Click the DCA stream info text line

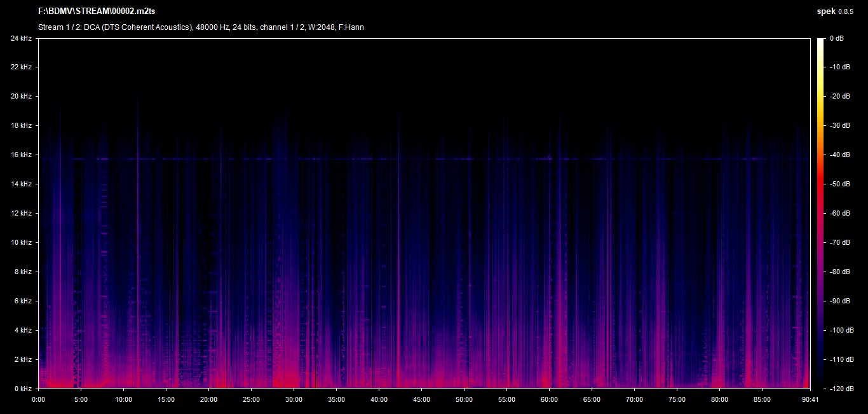coord(201,27)
